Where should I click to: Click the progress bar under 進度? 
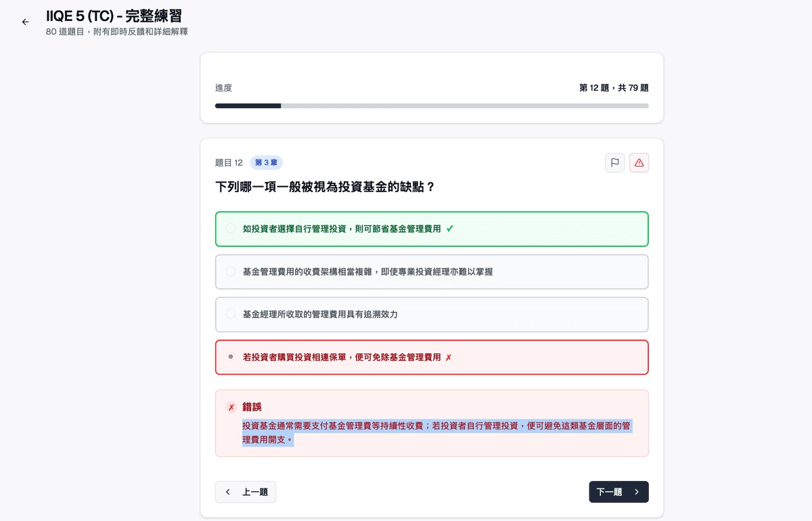[x=432, y=106]
